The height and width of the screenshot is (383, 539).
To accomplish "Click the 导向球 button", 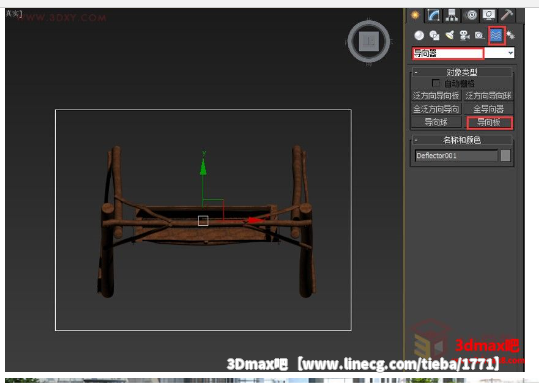I will pyautogui.click(x=436, y=122).
